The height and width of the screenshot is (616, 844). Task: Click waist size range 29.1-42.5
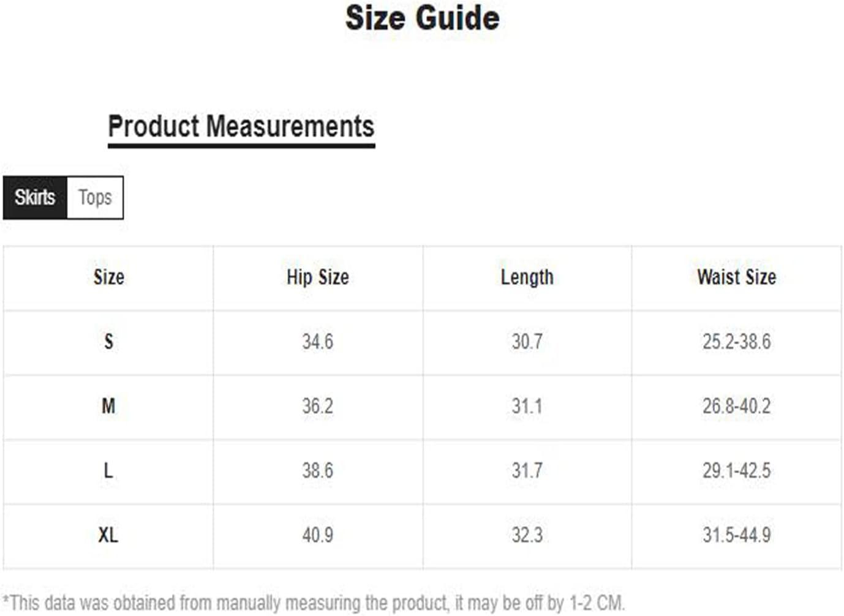coord(737,471)
